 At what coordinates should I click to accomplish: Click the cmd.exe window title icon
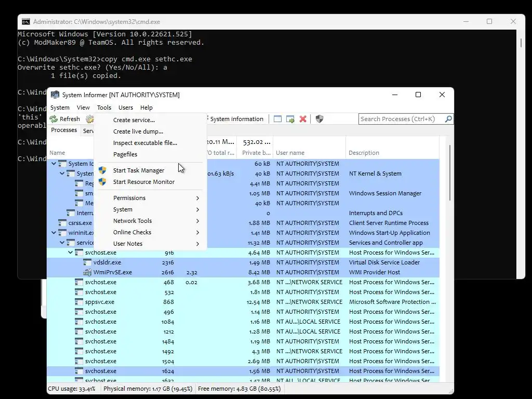(26, 22)
